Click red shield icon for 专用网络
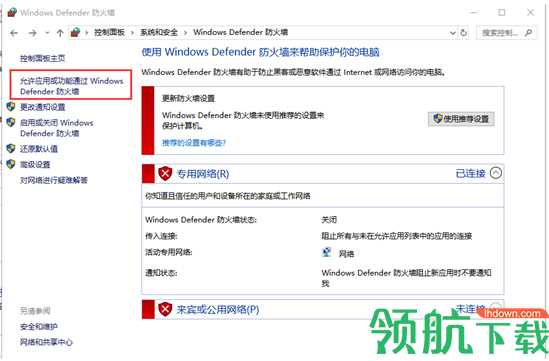This screenshot has width=549, height=361. (x=165, y=174)
